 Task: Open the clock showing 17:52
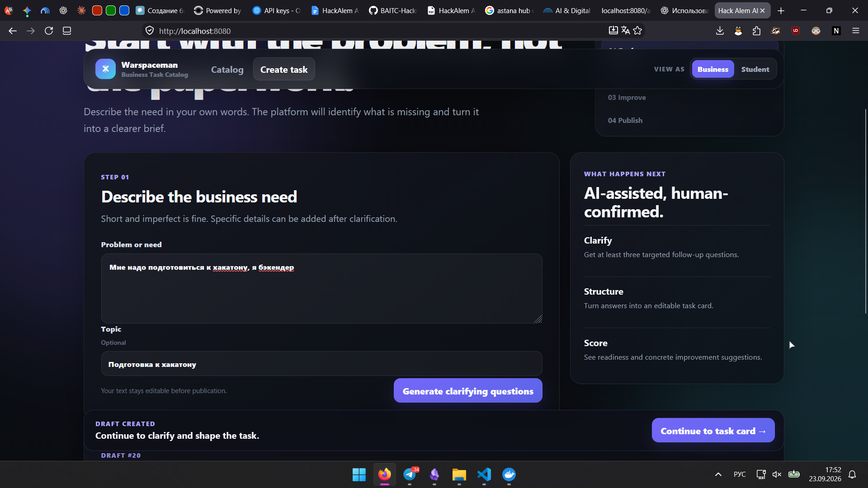825,474
